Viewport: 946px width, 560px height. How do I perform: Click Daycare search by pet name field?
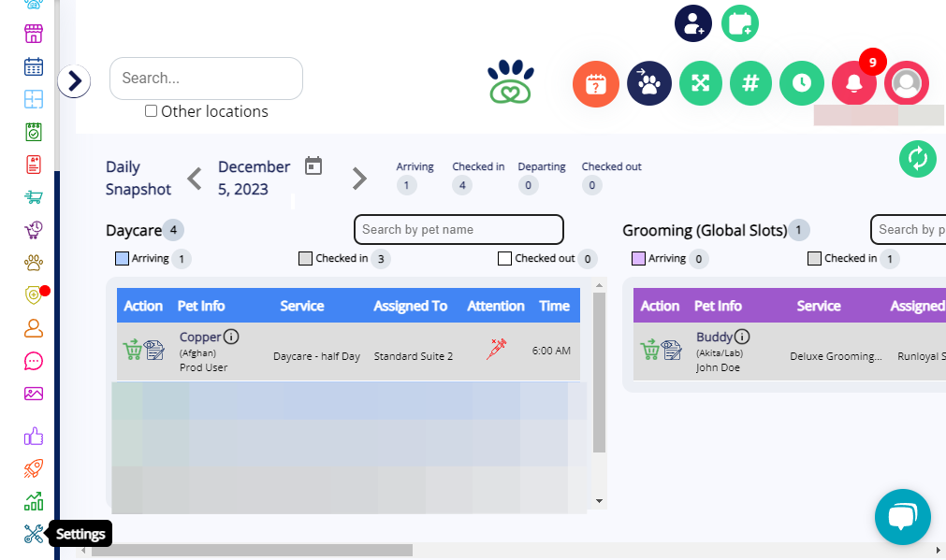(x=458, y=230)
